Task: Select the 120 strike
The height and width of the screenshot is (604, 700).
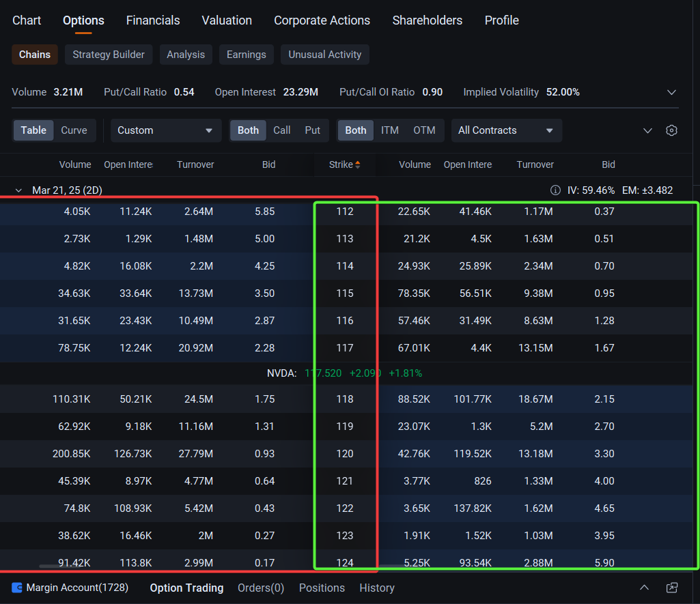Action: coord(345,454)
